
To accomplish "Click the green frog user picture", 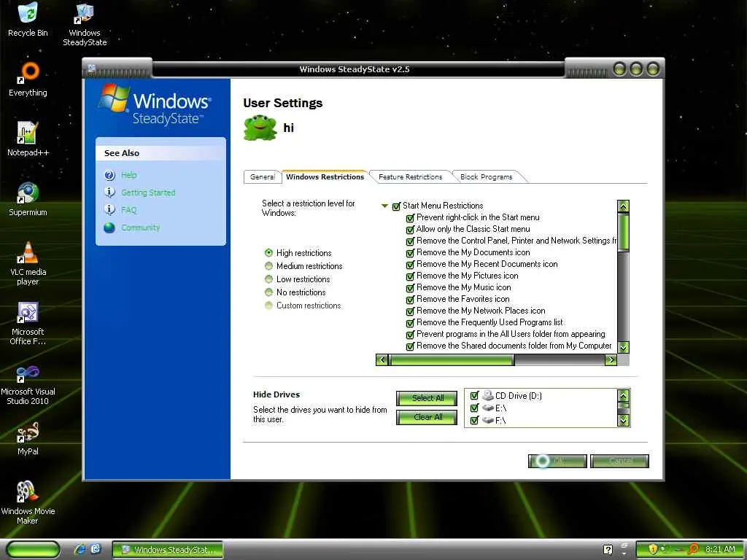I will [x=260, y=128].
